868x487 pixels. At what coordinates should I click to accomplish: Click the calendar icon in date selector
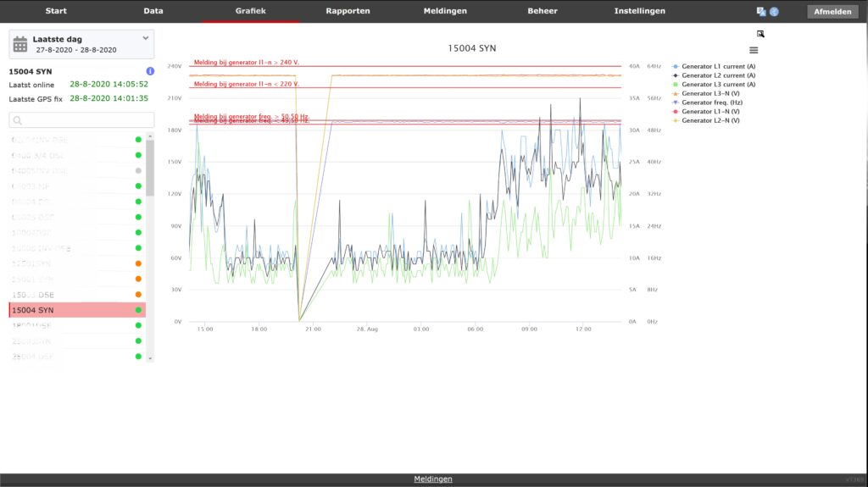(20, 44)
